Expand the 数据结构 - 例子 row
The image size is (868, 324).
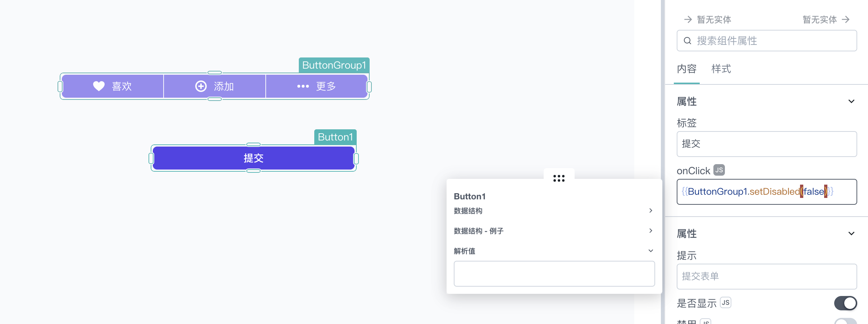[x=554, y=231]
